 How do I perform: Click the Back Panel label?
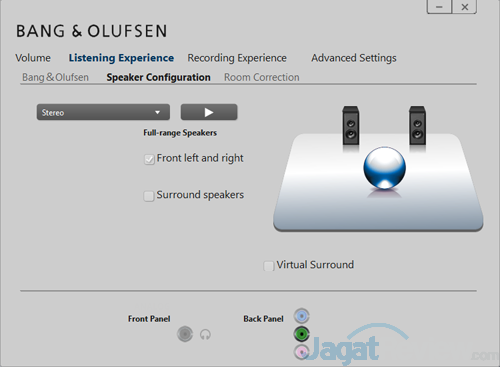pos(263,319)
